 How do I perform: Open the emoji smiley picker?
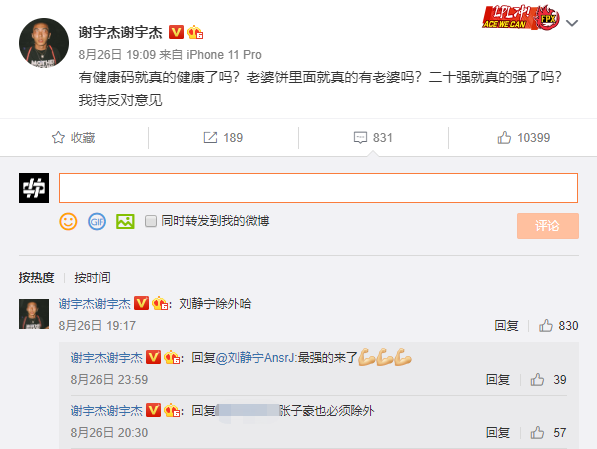[69, 221]
